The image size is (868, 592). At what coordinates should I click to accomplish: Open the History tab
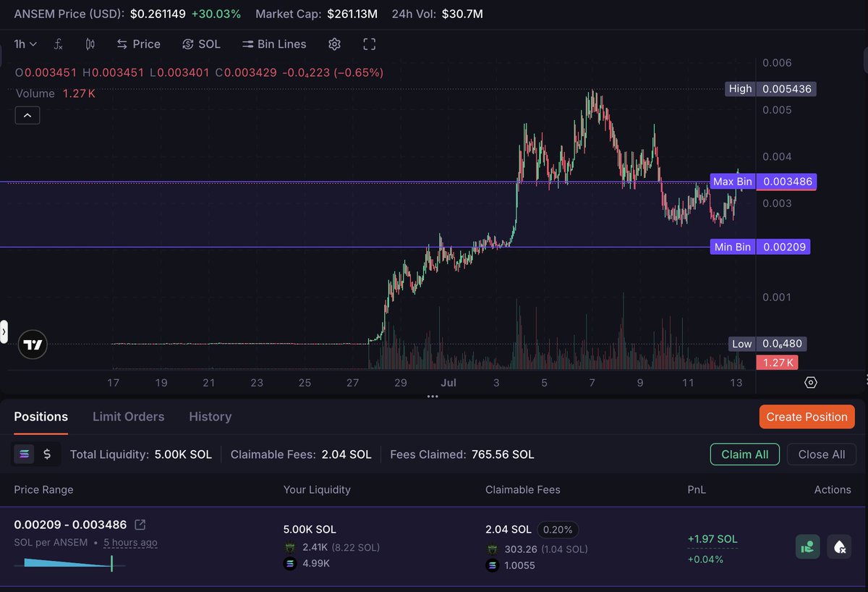210,417
